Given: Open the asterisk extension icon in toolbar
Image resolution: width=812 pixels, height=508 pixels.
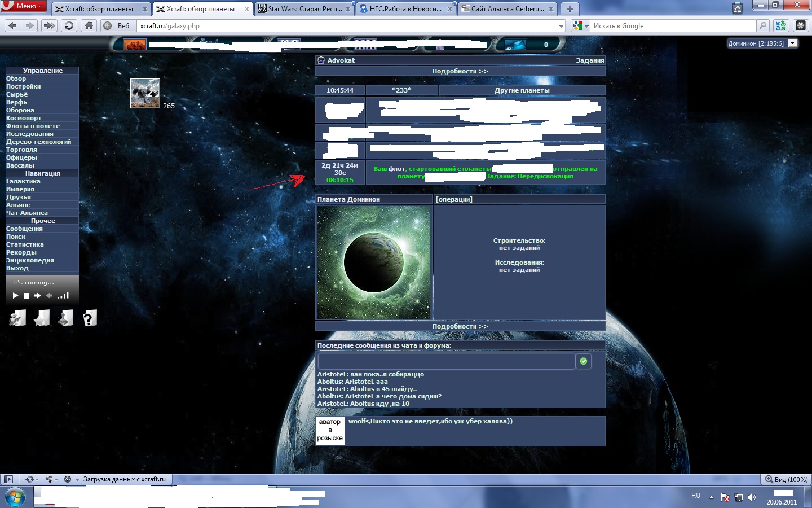Looking at the screenshot, I should pos(801,25).
